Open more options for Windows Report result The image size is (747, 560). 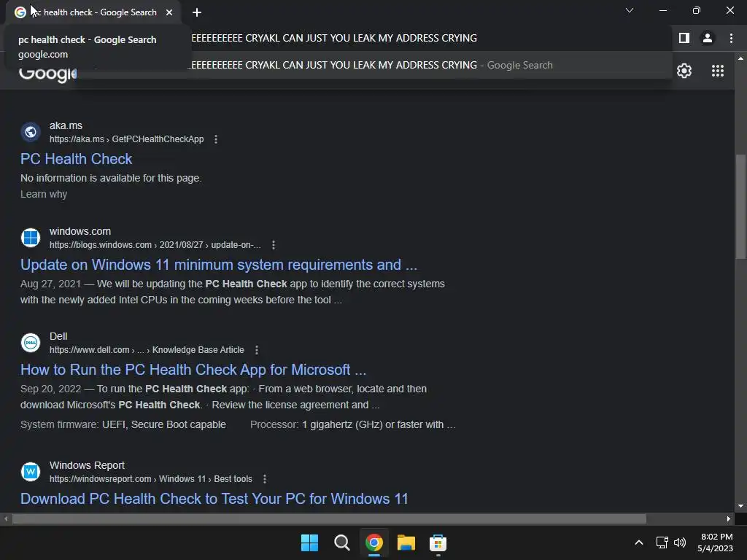pyautogui.click(x=265, y=479)
